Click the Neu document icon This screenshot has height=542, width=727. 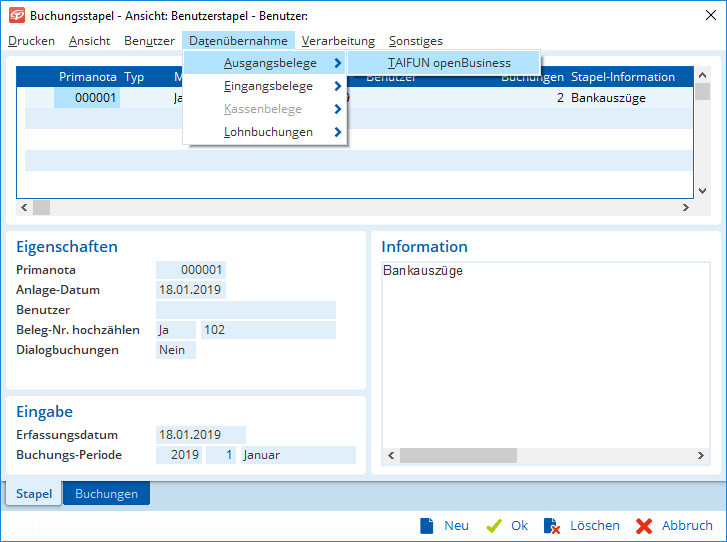(426, 526)
